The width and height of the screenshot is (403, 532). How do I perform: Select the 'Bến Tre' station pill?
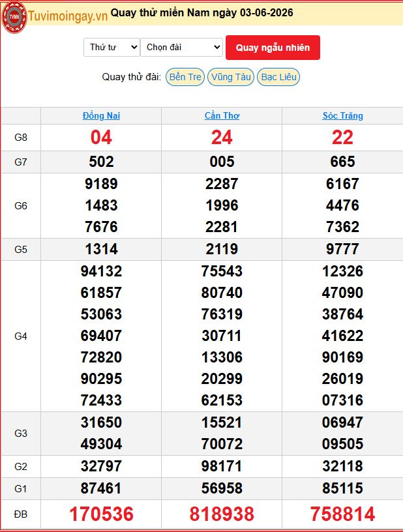tap(185, 77)
